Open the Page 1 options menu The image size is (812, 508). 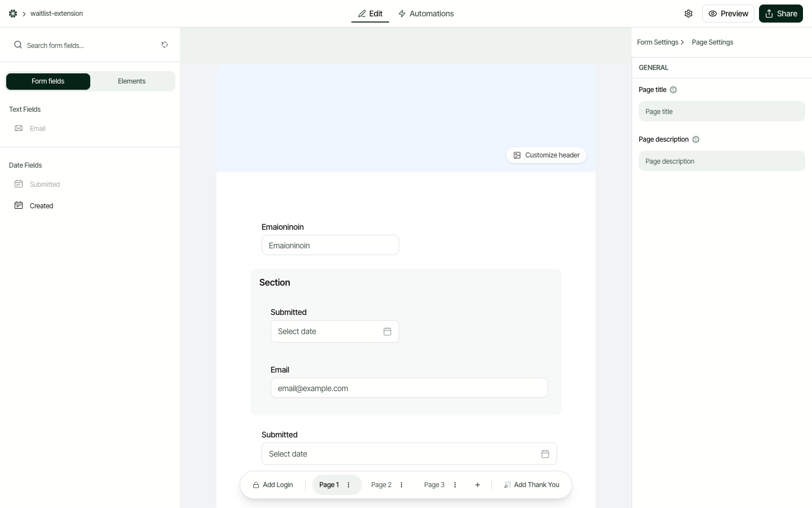(x=348, y=485)
